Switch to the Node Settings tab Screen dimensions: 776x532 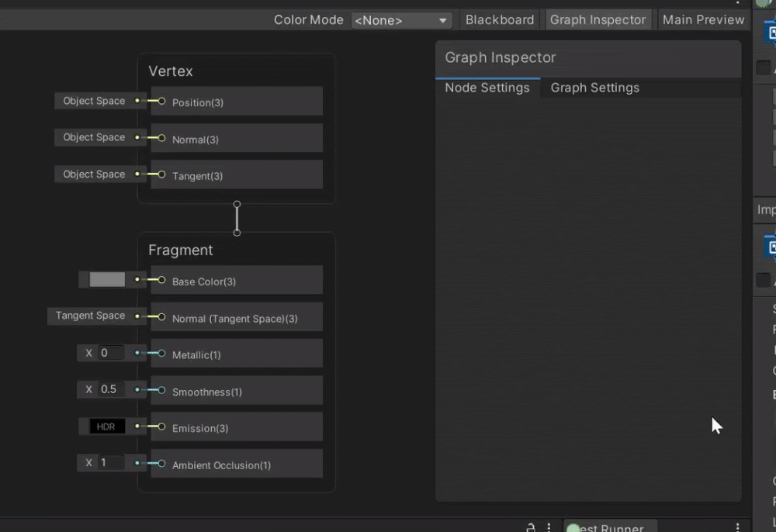click(487, 88)
